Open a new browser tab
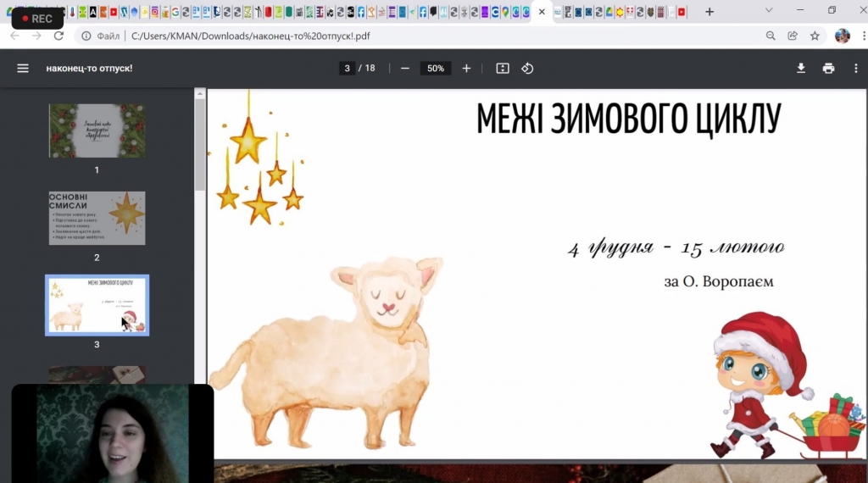 click(709, 12)
